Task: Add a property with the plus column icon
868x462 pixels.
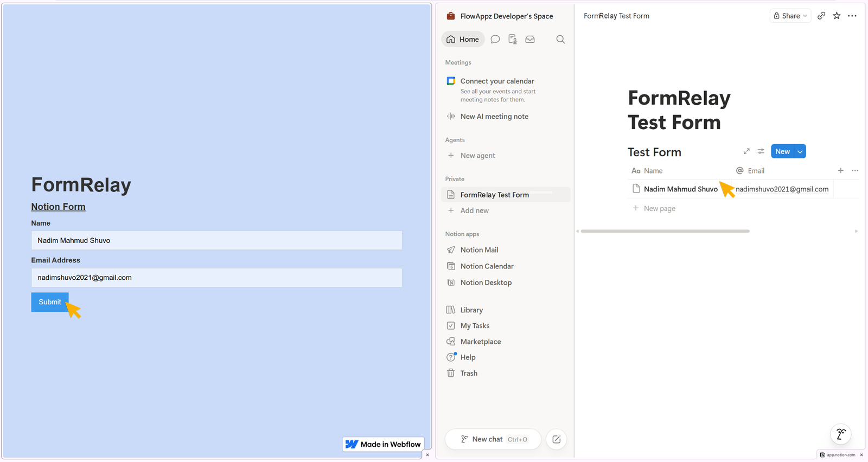Action: pos(840,171)
